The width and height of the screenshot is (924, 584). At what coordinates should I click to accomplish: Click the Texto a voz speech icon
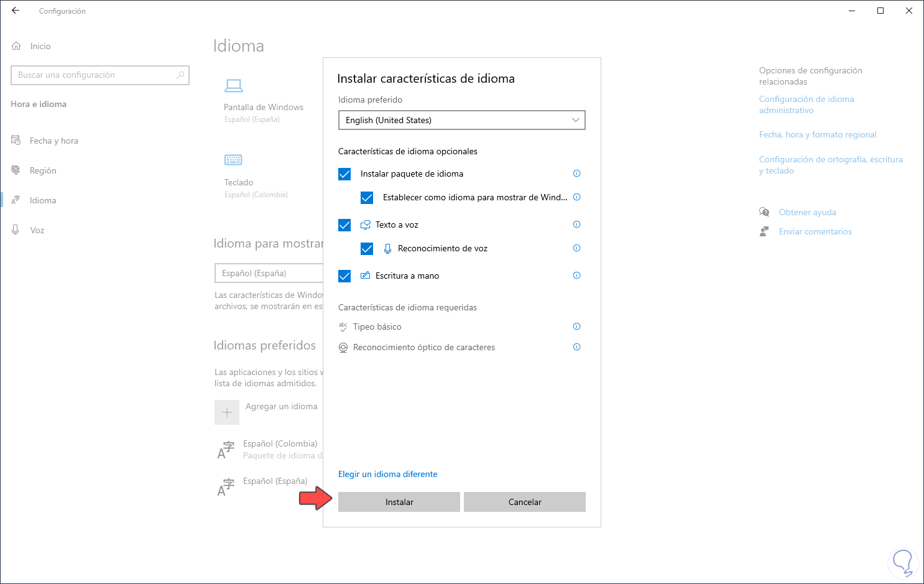click(366, 225)
